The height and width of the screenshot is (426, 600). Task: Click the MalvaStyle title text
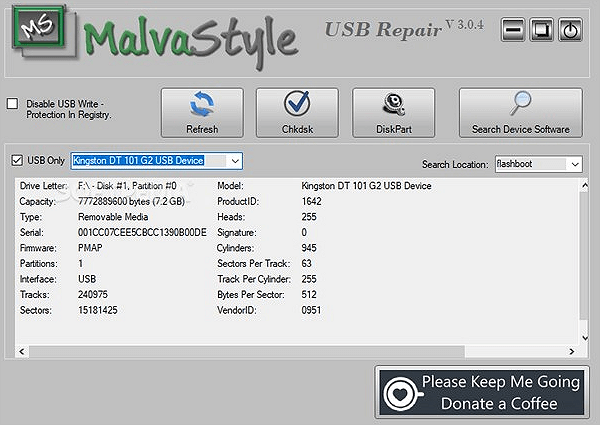(190, 41)
